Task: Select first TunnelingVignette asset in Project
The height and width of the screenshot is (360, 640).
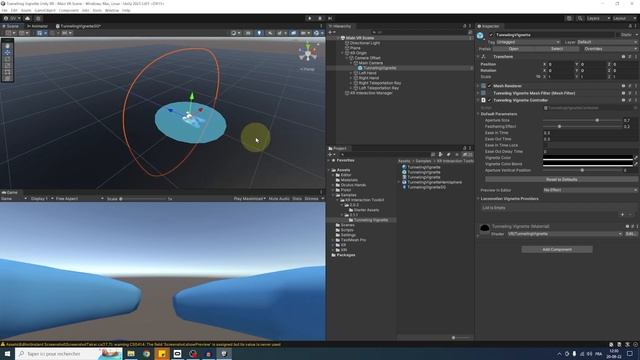Action: click(421, 167)
